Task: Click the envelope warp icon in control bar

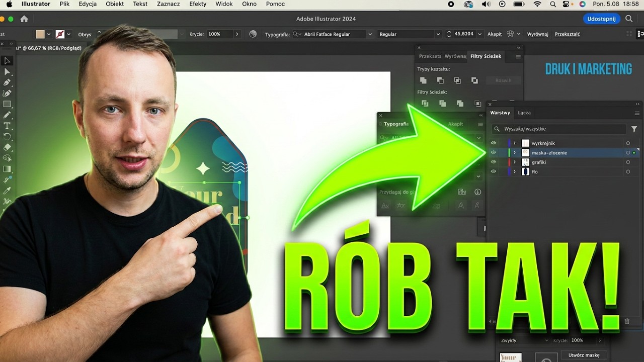Action: point(510,34)
